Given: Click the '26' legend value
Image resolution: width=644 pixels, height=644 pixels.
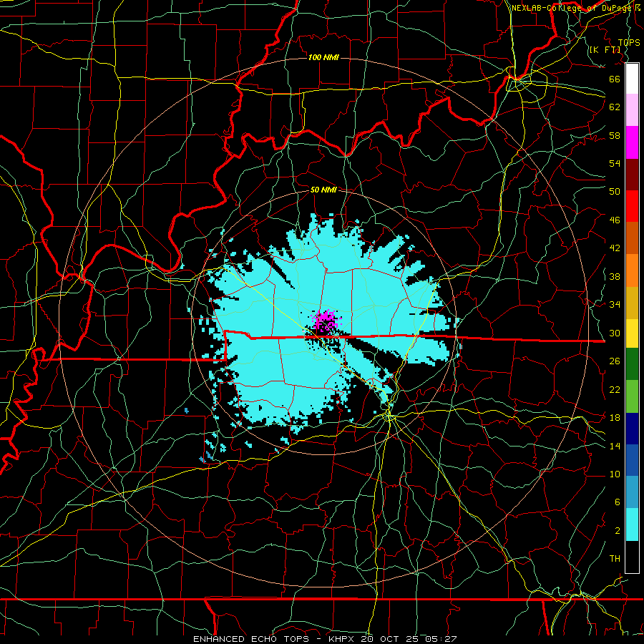Looking at the screenshot, I should coord(615,361).
